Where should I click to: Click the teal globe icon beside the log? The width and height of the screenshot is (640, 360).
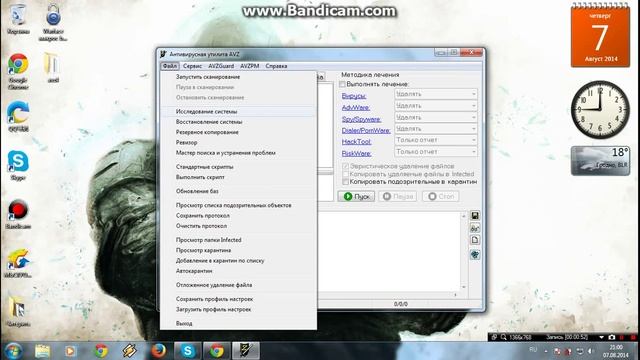tap(475, 255)
